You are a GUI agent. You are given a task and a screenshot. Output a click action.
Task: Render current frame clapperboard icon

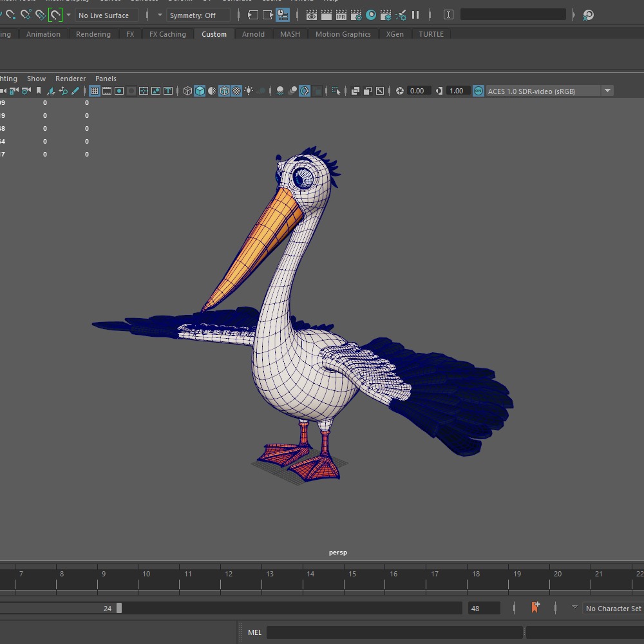[327, 15]
